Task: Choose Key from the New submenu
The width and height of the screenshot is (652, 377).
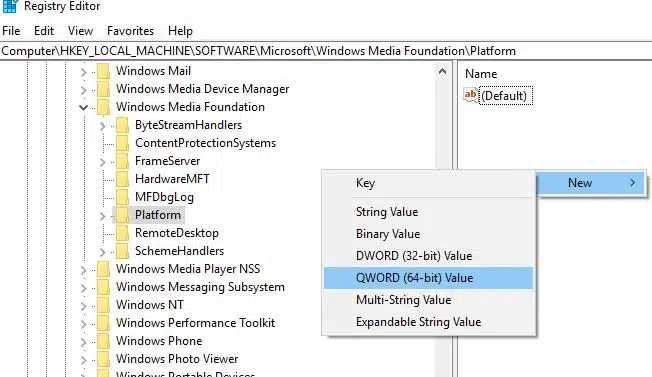Action: click(x=428, y=183)
